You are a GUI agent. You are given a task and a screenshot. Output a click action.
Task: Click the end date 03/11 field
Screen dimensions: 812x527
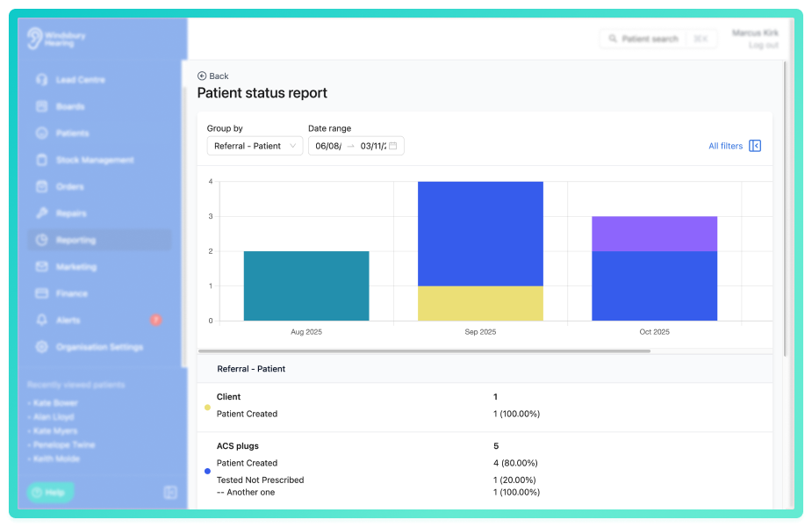(x=373, y=146)
